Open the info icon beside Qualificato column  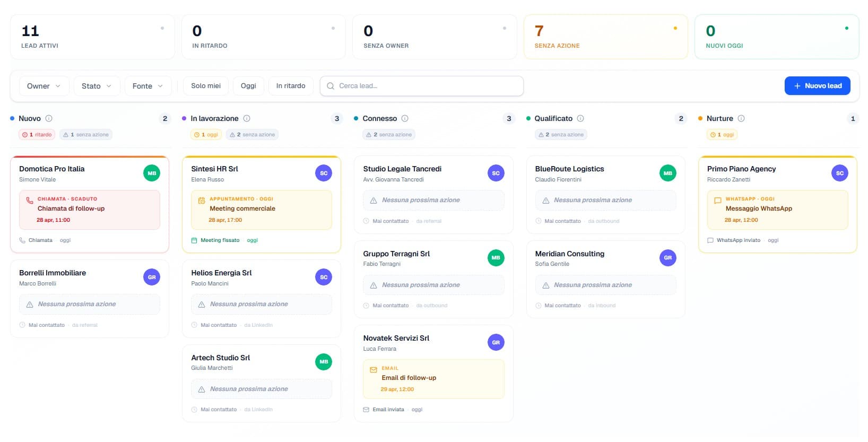(x=580, y=118)
